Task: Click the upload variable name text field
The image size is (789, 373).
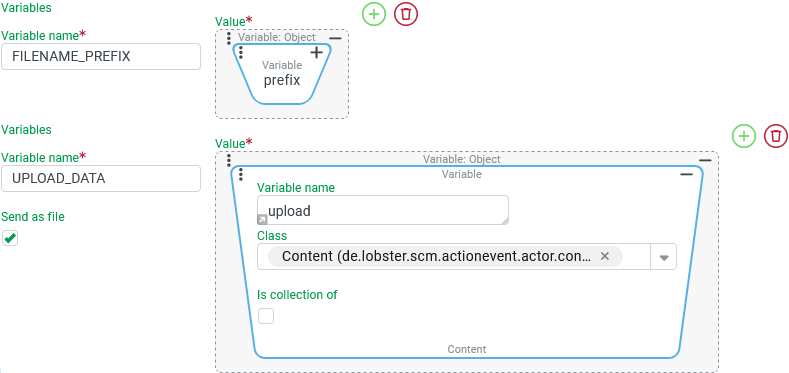Action: click(383, 210)
